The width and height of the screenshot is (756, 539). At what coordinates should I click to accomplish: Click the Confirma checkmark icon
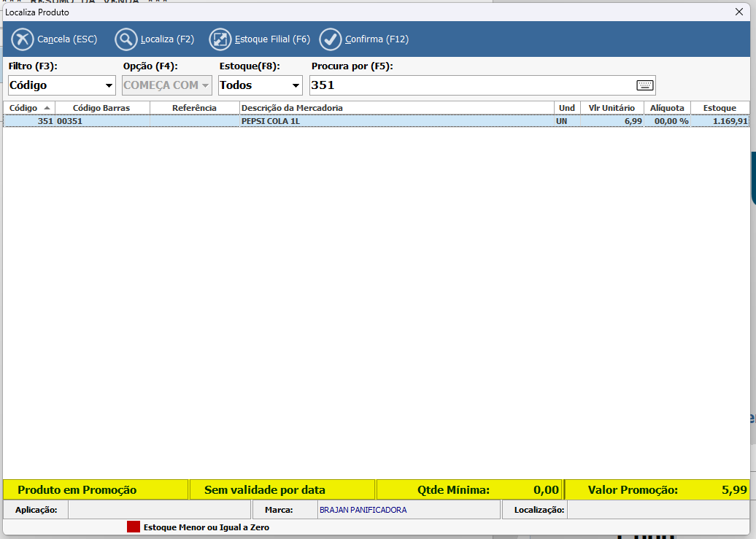tap(331, 39)
